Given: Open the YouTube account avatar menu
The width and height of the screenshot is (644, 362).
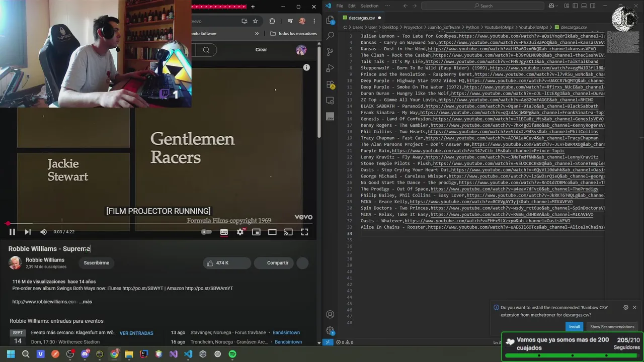Looking at the screenshot, I should coord(301,50).
